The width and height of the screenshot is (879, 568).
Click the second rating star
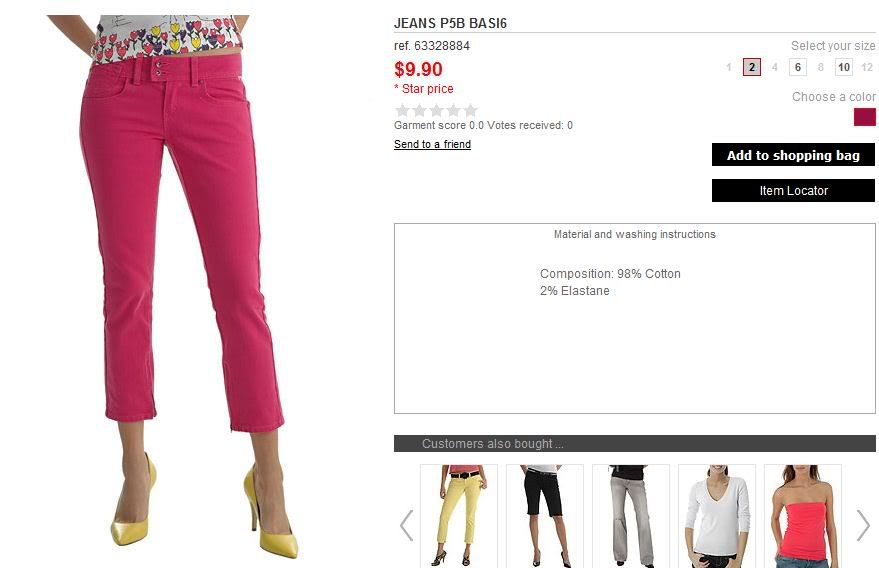pyautogui.click(x=419, y=110)
